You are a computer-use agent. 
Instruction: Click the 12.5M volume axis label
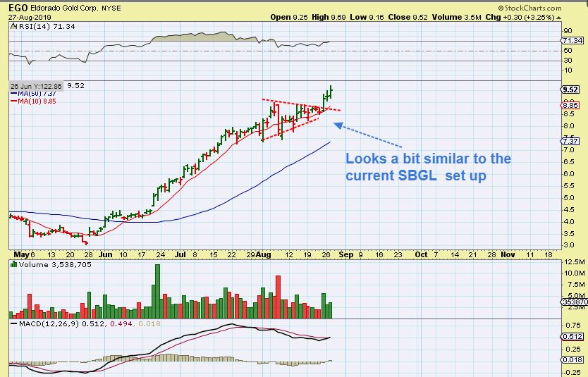pyautogui.click(x=574, y=261)
